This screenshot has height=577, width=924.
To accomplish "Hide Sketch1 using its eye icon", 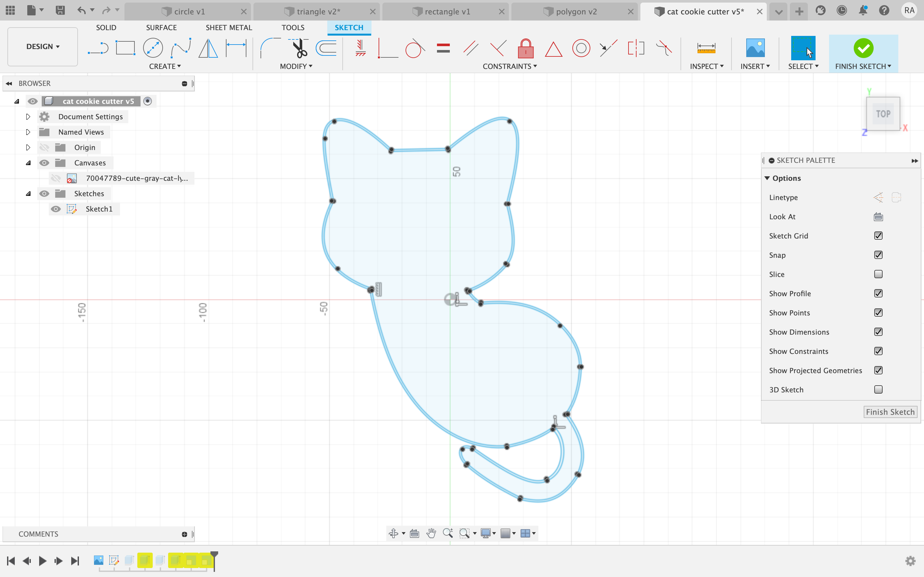I will click(56, 209).
